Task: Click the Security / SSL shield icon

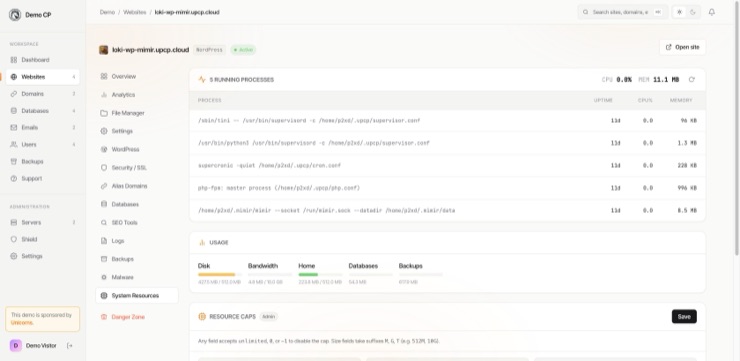Action: coord(104,168)
